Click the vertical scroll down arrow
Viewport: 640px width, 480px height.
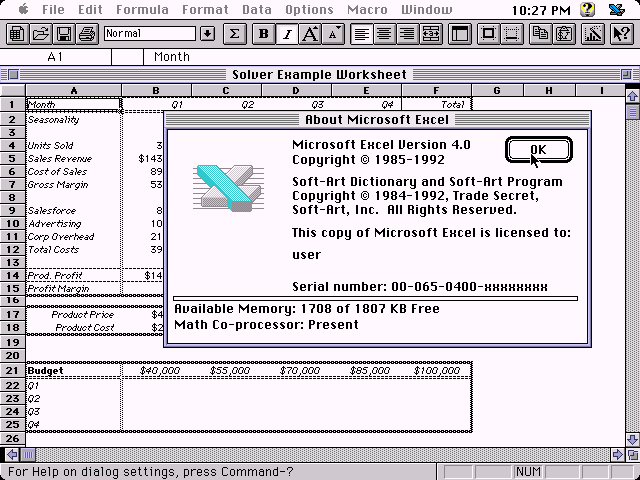(x=633, y=440)
